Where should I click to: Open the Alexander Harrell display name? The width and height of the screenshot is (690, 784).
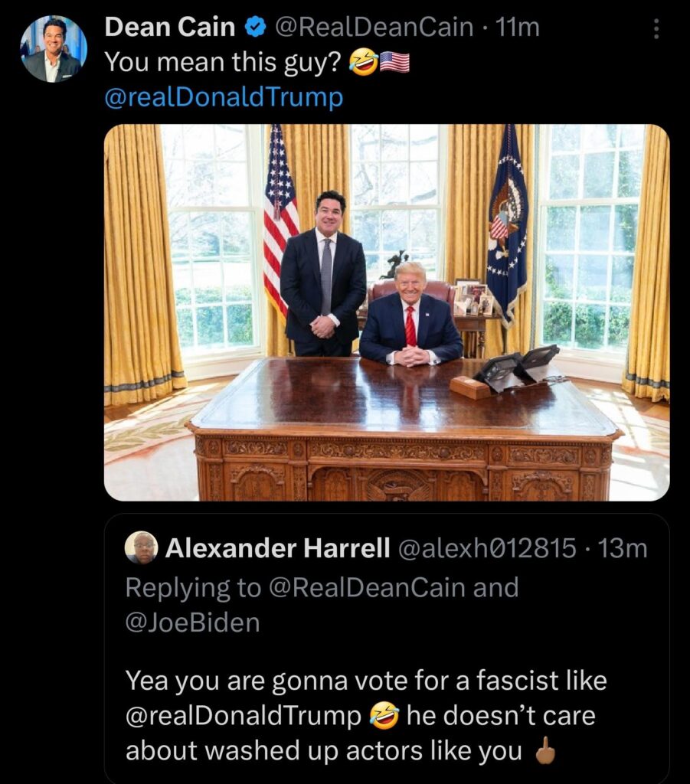coord(277,548)
